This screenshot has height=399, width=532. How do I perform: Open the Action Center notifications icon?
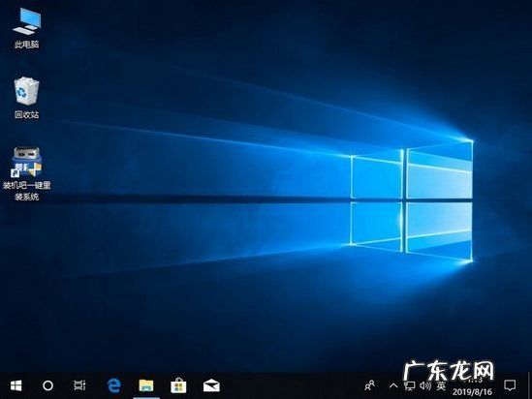(x=510, y=385)
